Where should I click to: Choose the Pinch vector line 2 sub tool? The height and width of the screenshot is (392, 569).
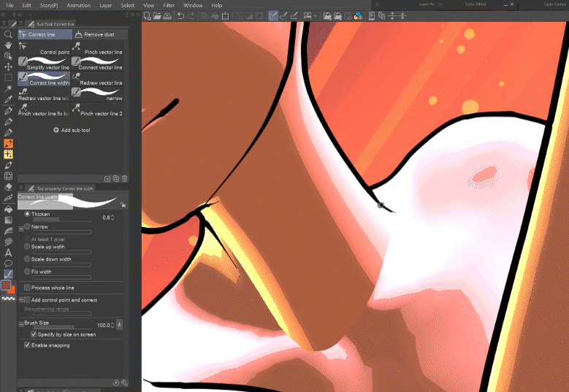point(97,109)
